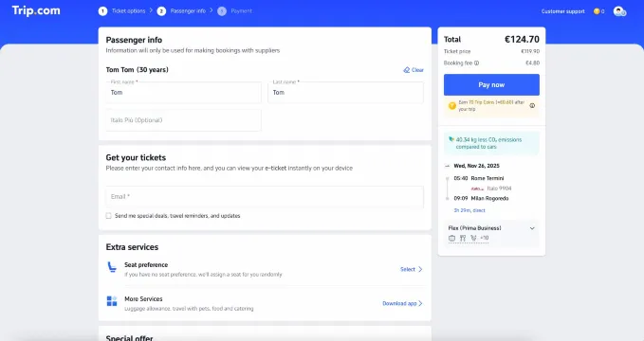The image size is (644, 341).
Task: Click the Italo Più optional field
Action: (183, 120)
